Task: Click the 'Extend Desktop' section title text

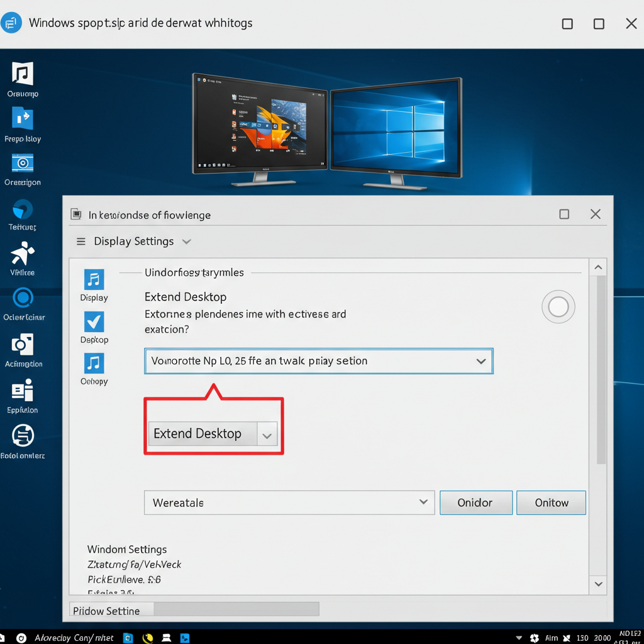Action: tap(186, 297)
